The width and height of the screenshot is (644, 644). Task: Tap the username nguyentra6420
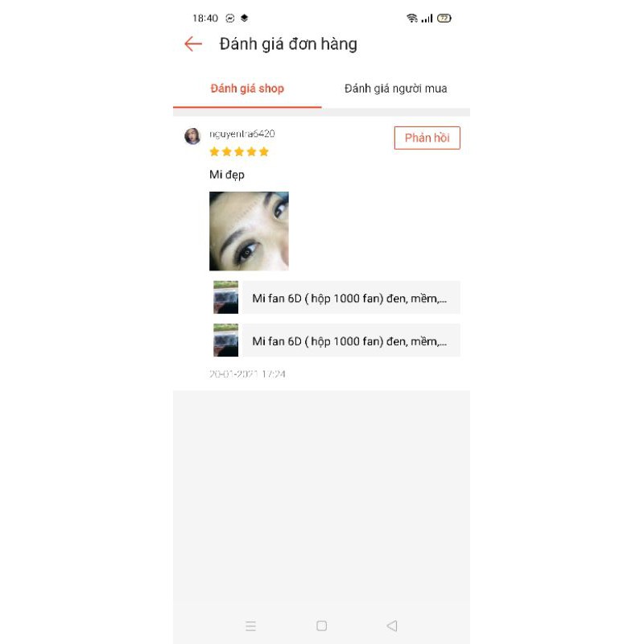[x=242, y=134]
